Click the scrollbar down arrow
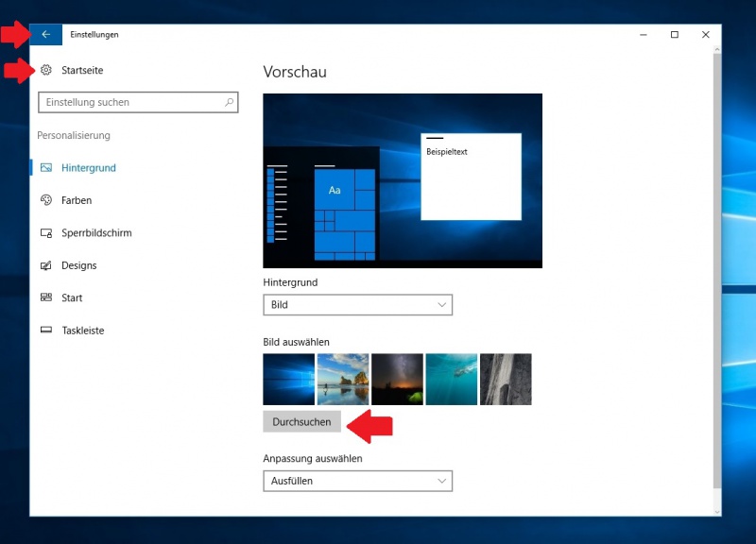Screen dimensions: 756x544 pyautogui.click(x=717, y=512)
